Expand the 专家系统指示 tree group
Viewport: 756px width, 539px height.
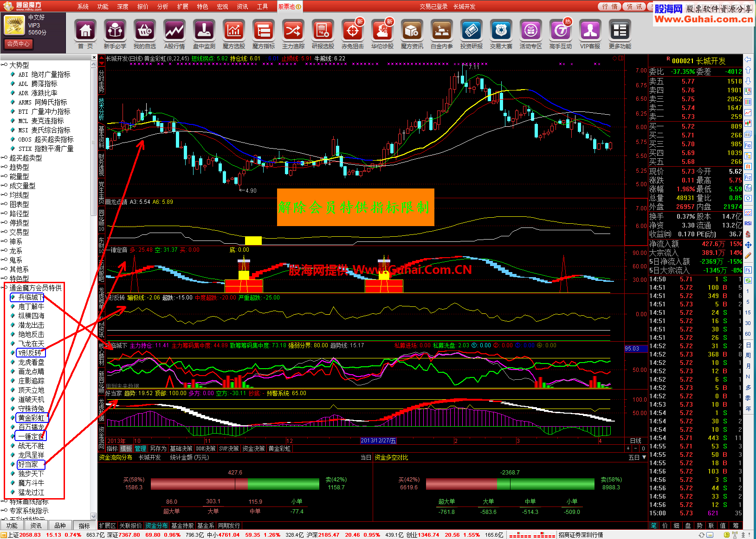point(4,511)
